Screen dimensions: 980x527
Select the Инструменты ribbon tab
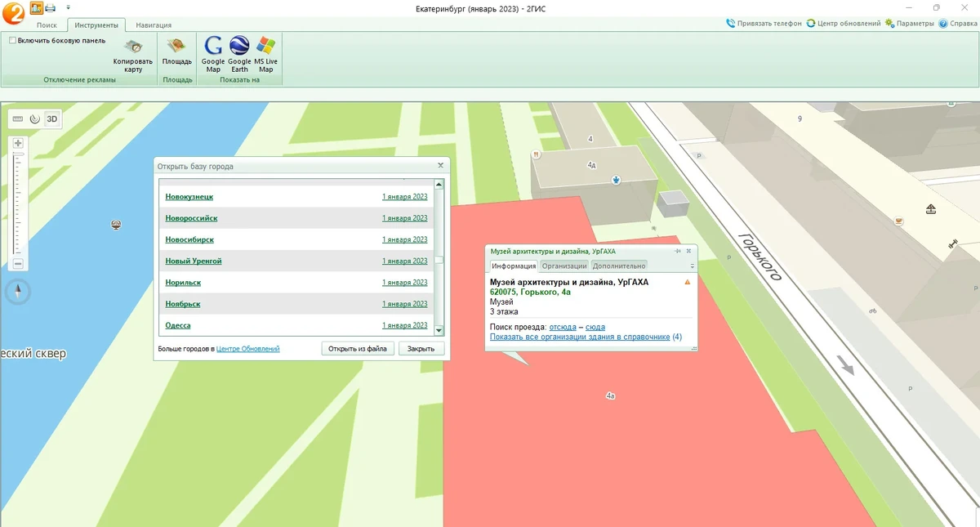(x=96, y=25)
